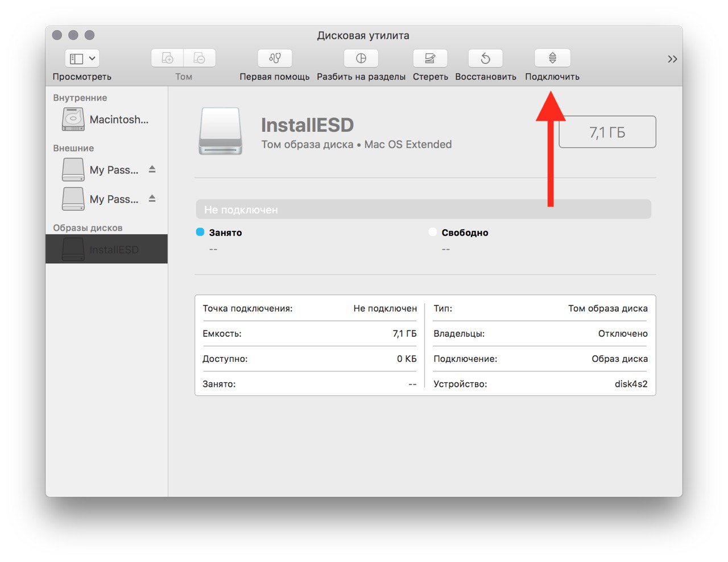
Task: Select InstallESD disk image in sidebar
Action: click(x=106, y=249)
